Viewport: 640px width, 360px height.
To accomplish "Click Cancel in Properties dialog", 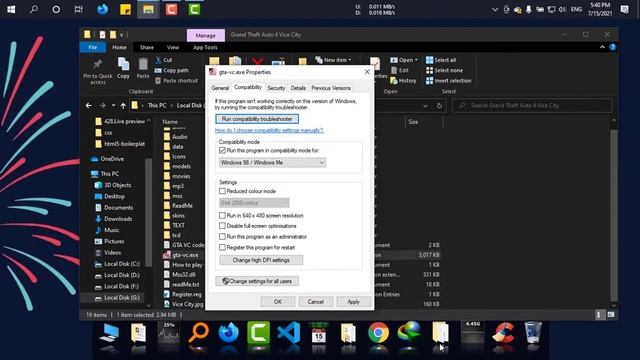I will 316,302.
